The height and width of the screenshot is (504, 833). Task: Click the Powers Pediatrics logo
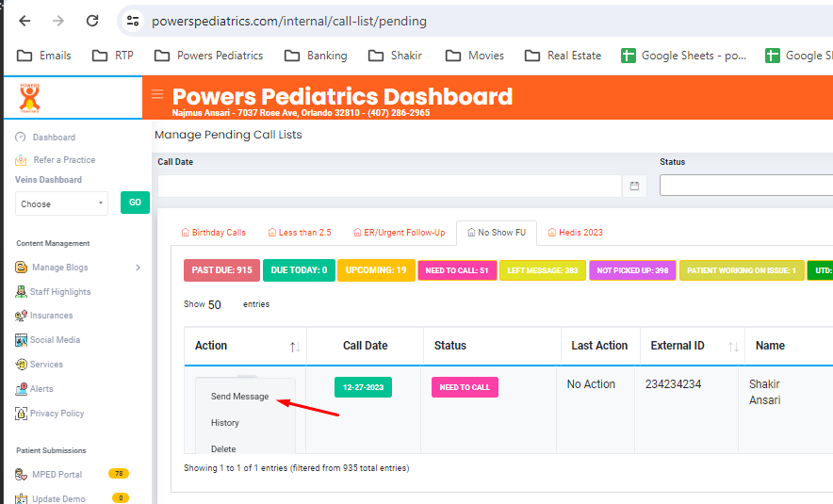coord(30,98)
